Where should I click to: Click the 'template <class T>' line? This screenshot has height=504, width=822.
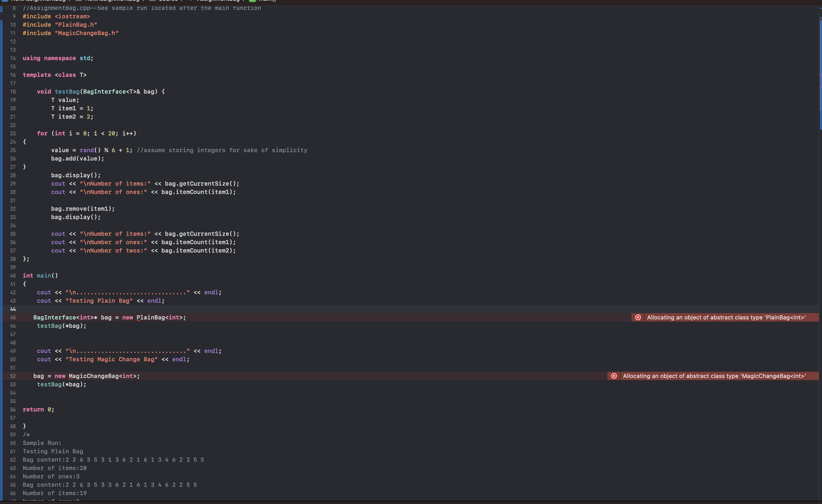(x=55, y=75)
